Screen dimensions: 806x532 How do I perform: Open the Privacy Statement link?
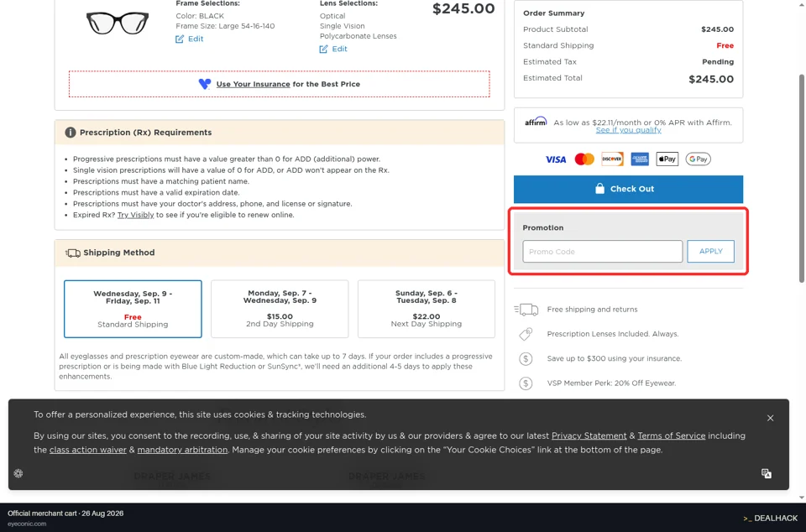[589, 436]
